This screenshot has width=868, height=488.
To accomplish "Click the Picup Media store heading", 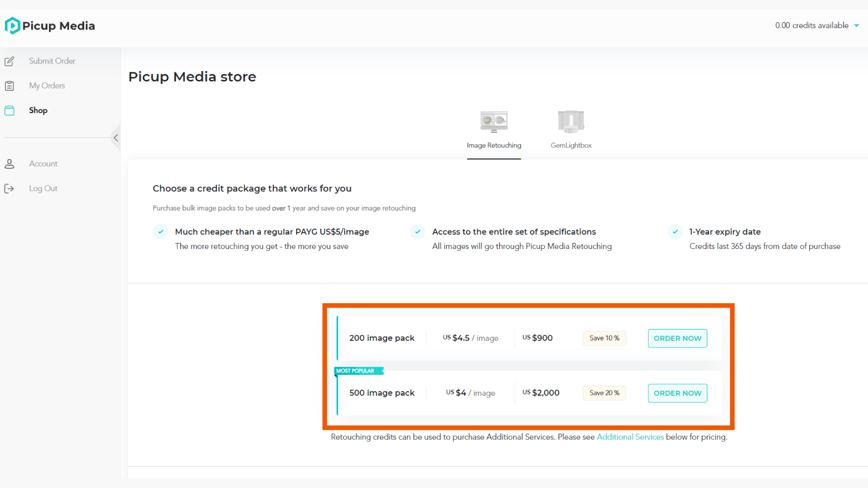I will click(x=192, y=77).
